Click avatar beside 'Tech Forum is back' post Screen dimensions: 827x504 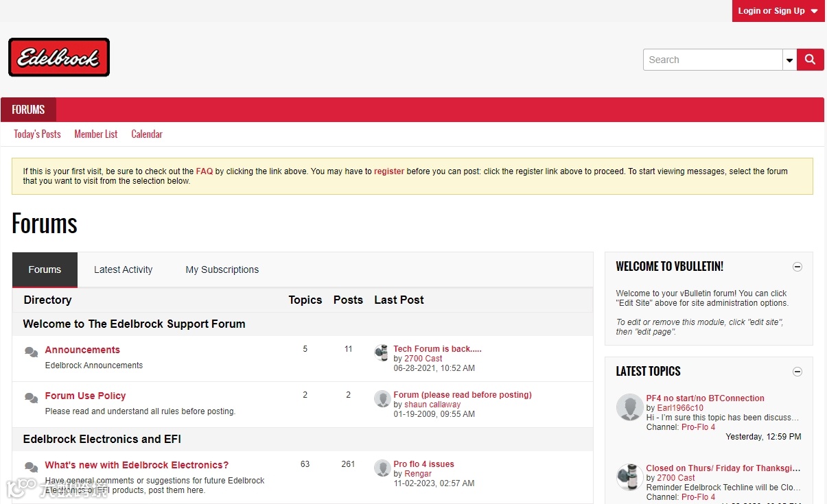click(x=382, y=353)
